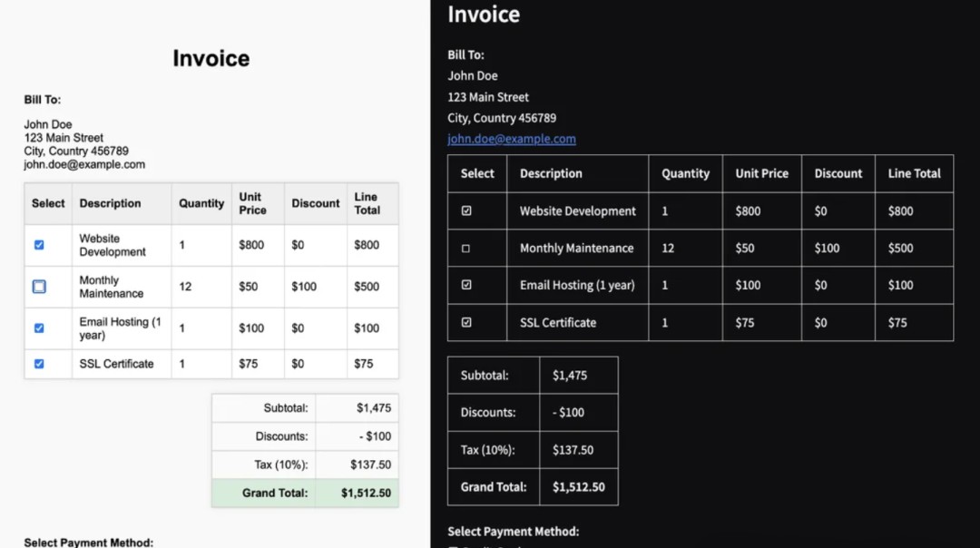Click the Invoice heading on light panel

pos(211,59)
